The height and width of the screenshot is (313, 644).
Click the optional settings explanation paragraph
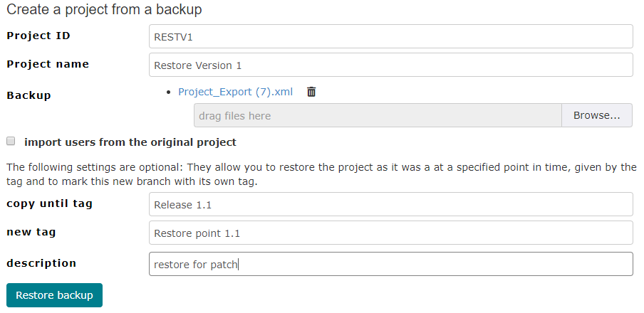coord(321,174)
